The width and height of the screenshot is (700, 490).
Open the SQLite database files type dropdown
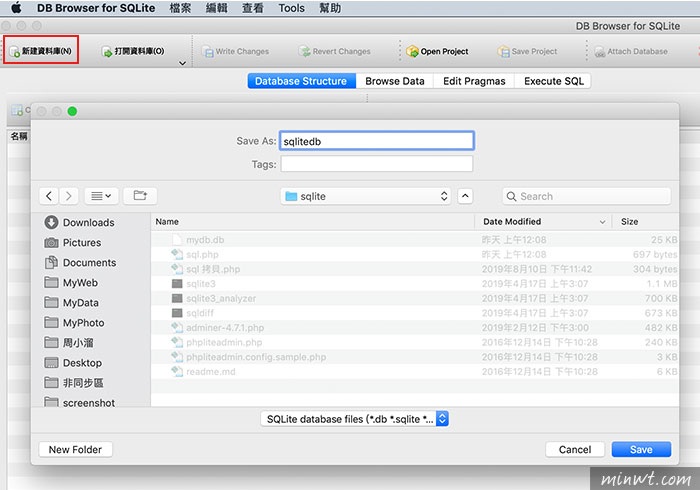pyautogui.click(x=354, y=419)
